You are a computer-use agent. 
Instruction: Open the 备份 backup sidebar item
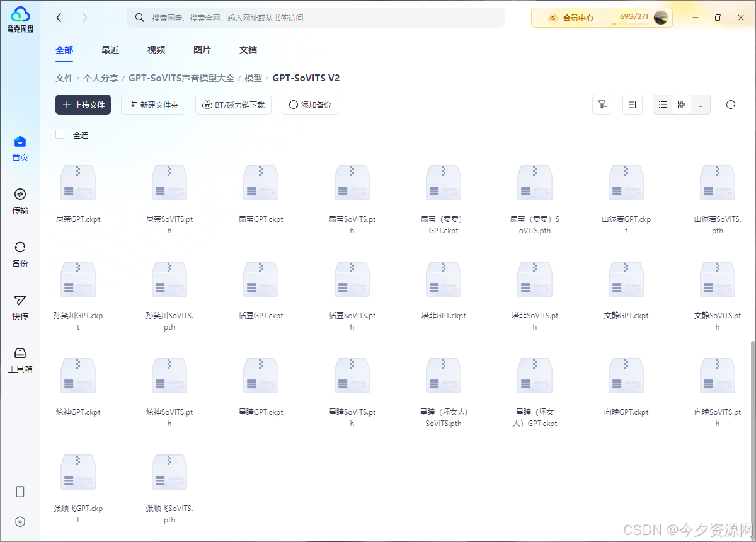click(20, 255)
